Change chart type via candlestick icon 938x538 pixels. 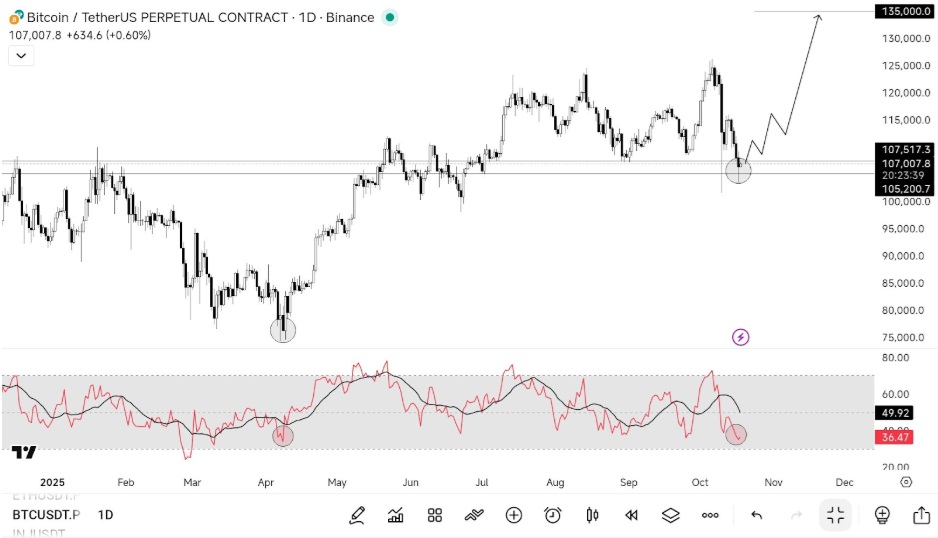click(x=592, y=515)
